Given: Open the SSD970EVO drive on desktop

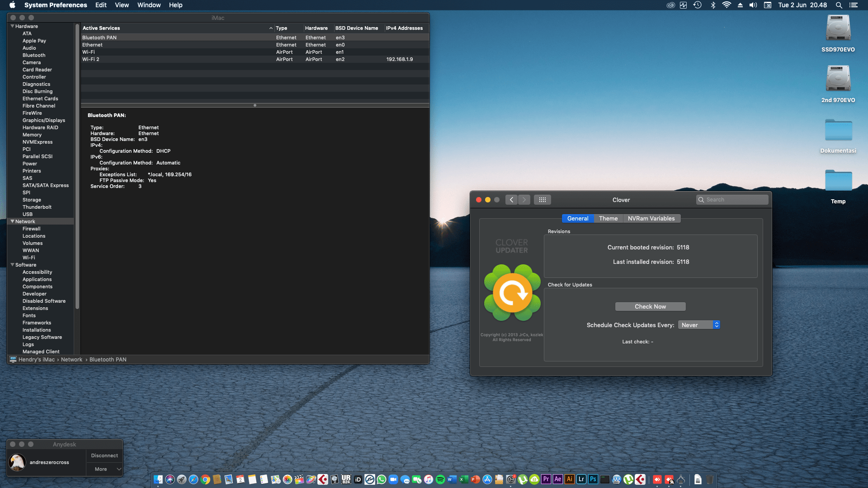Looking at the screenshot, I should (838, 29).
